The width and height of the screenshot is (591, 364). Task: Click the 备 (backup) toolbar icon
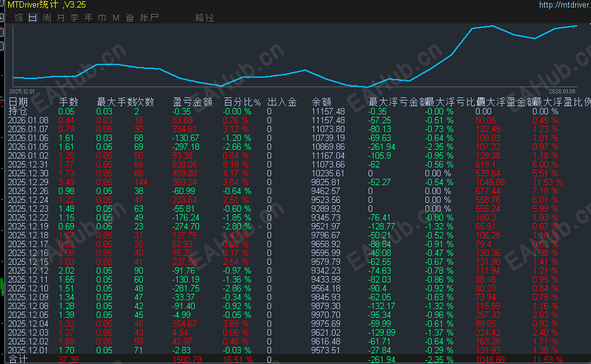click(130, 18)
